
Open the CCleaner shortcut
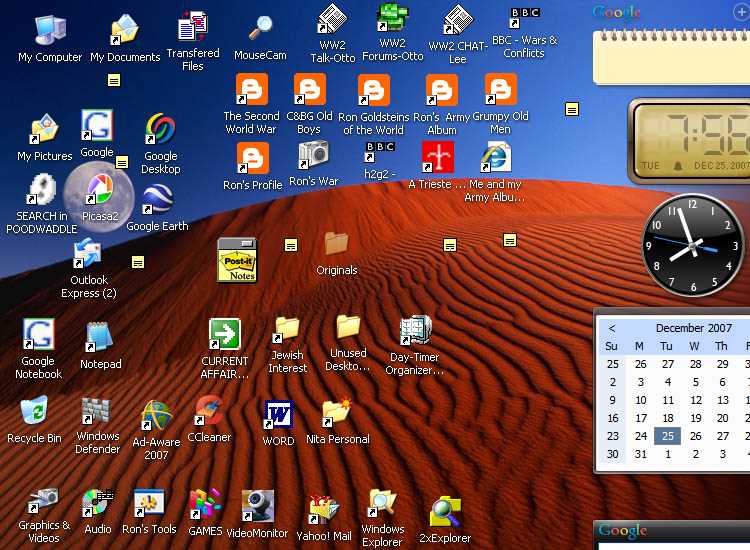click(x=209, y=413)
